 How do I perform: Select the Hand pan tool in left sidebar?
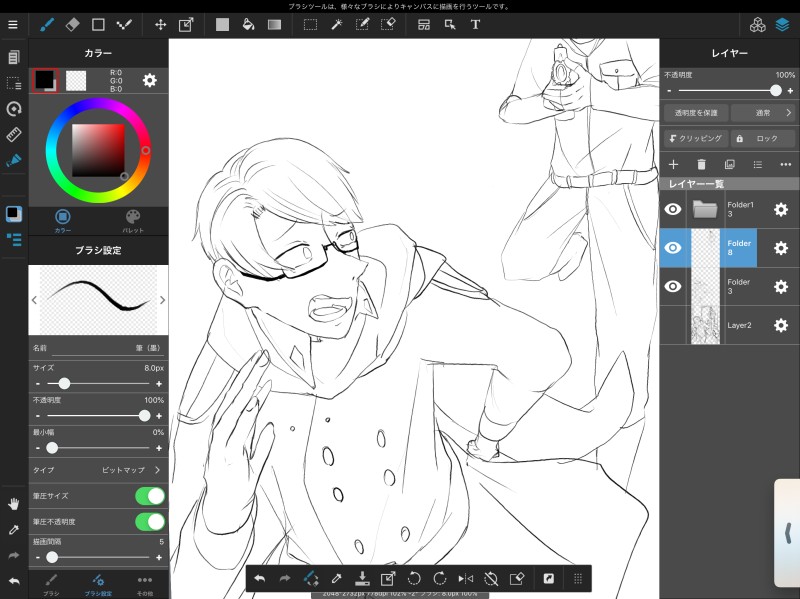click(14, 504)
